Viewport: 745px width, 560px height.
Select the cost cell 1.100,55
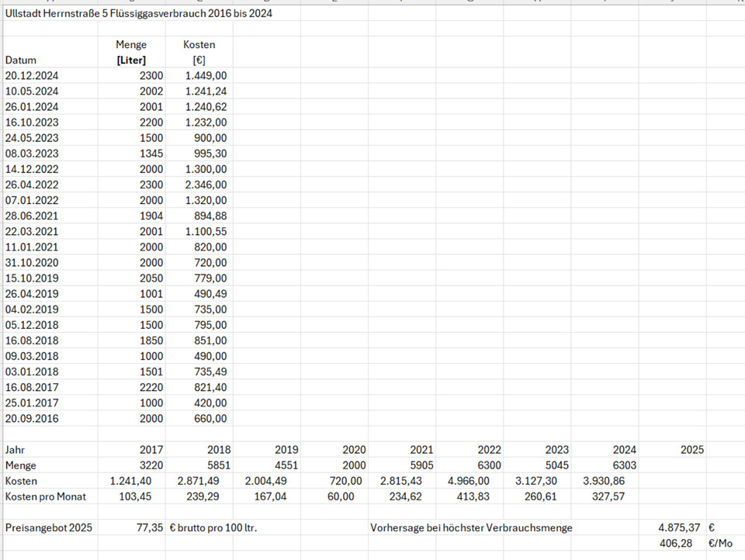point(206,231)
